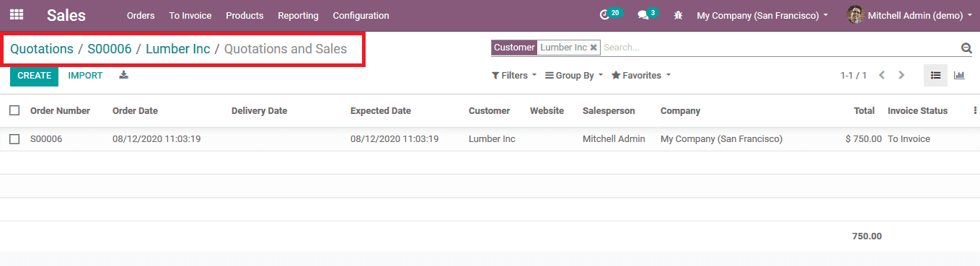Viewport: 980px width, 266px height.
Task: Open My Company (San Francisco) switcher
Action: pyautogui.click(x=762, y=15)
